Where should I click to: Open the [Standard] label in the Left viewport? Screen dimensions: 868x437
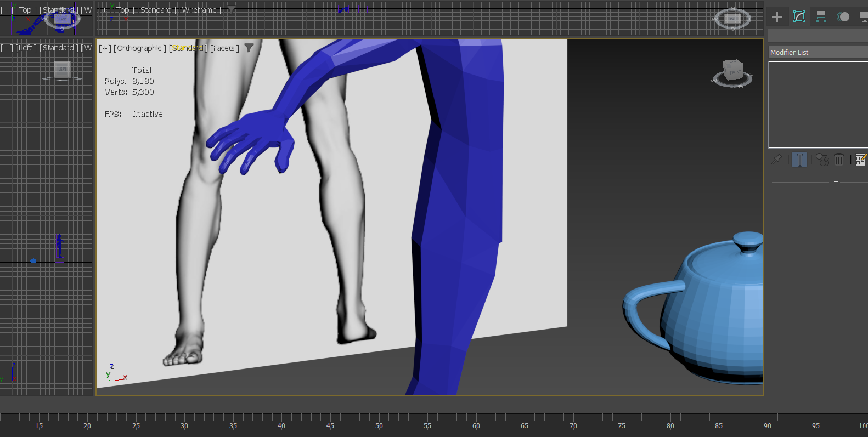click(59, 48)
